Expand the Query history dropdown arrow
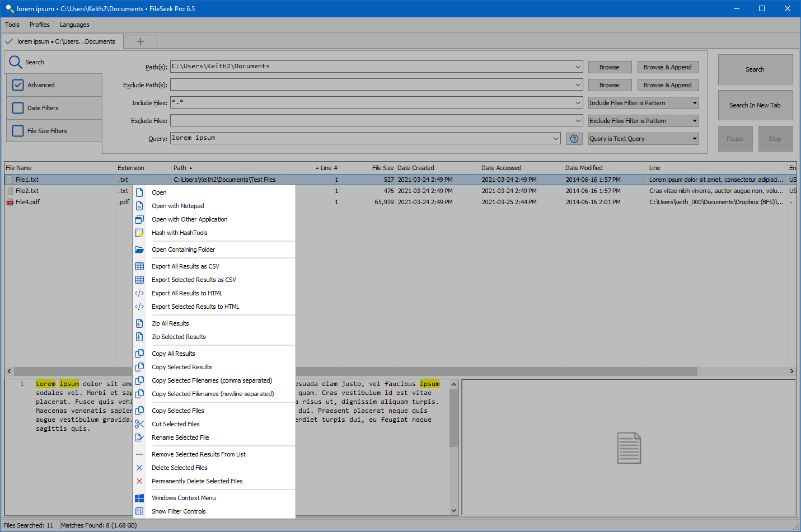Image resolution: width=801 pixels, height=532 pixels. pyautogui.click(x=556, y=139)
